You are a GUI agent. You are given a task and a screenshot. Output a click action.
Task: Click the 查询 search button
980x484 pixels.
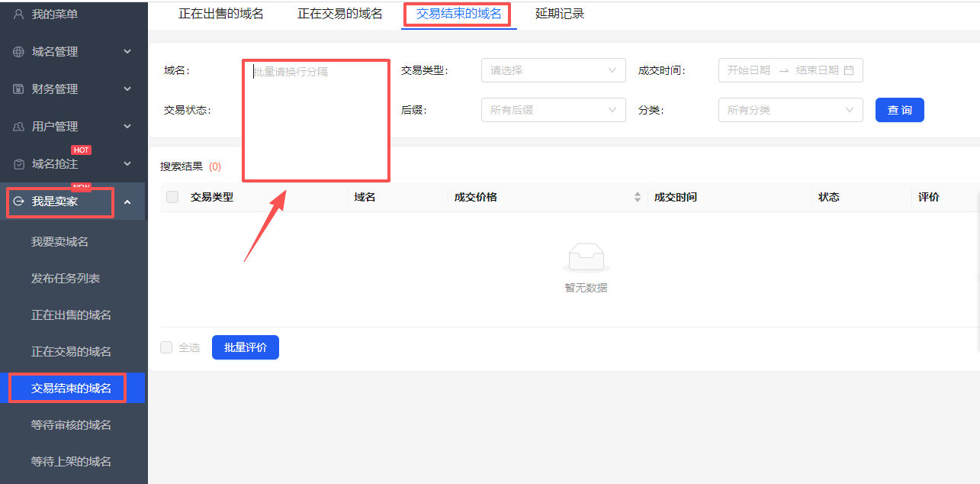(900, 110)
